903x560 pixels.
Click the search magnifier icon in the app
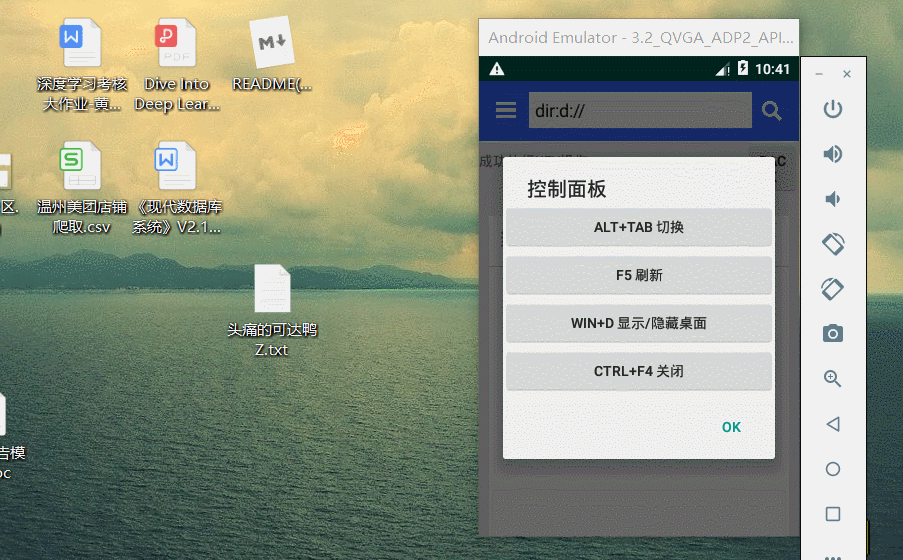coord(771,110)
